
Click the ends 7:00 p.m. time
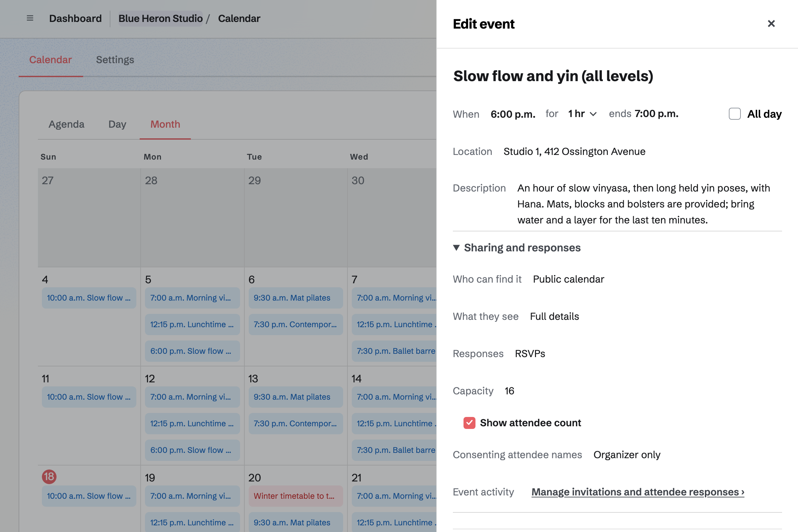[x=656, y=114]
